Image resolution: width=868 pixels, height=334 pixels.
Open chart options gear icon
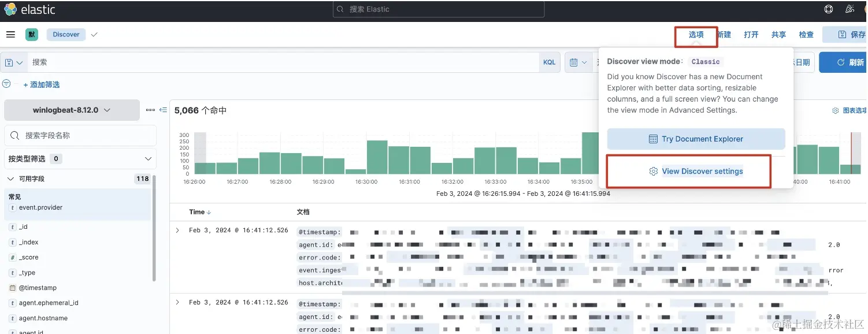point(836,110)
